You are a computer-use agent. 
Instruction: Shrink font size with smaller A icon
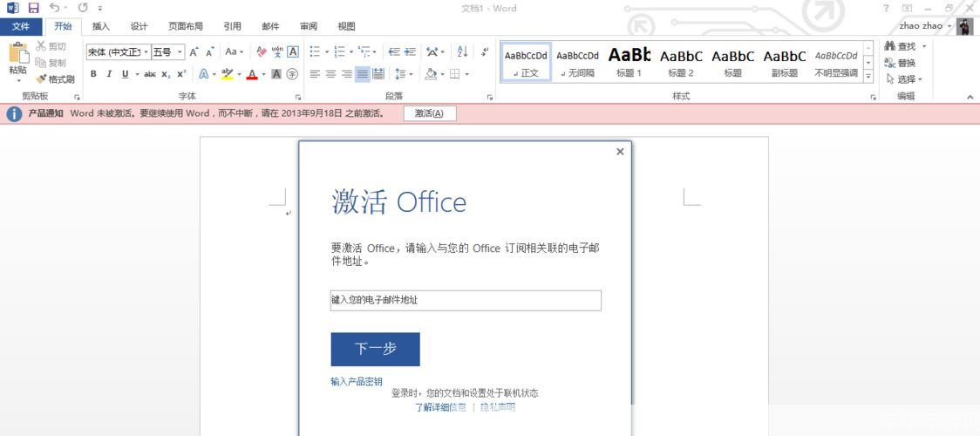(210, 51)
